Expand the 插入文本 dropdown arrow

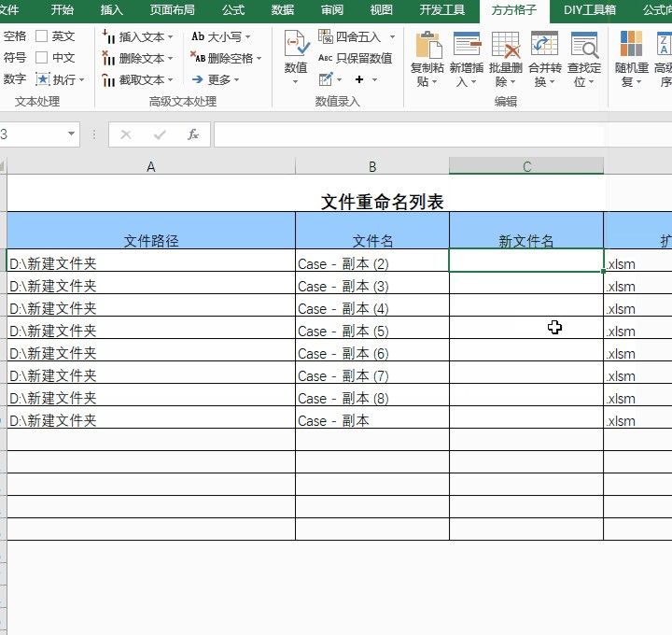[170, 36]
